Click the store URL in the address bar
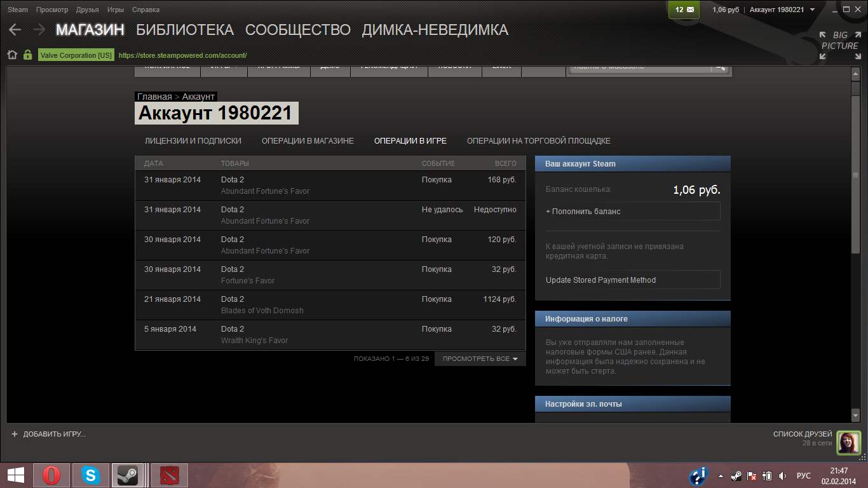 pos(182,55)
